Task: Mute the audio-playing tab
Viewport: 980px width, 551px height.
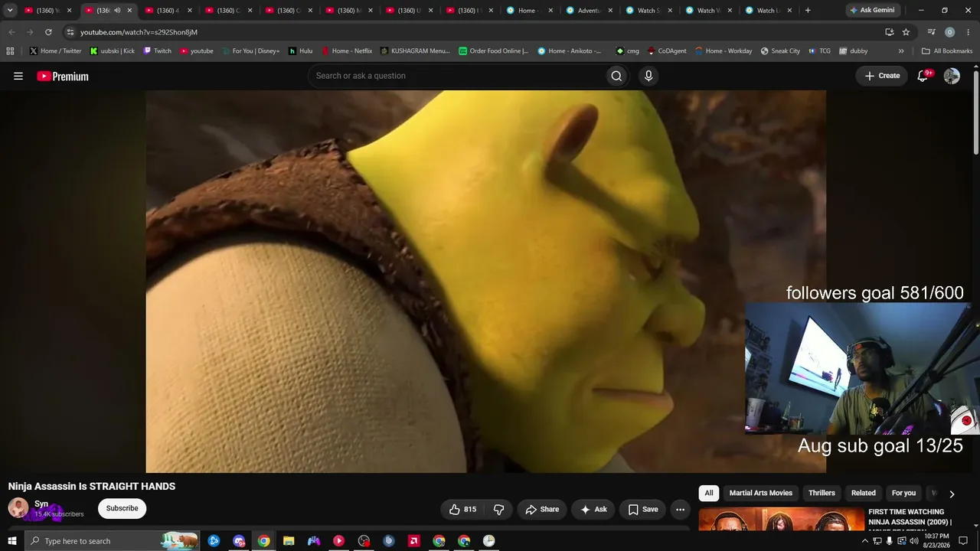Action: (x=117, y=11)
